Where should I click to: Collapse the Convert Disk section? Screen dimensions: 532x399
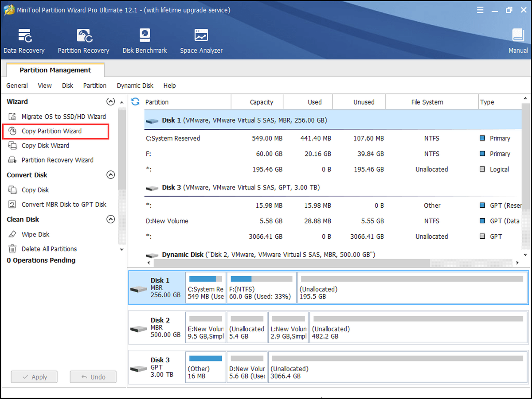click(111, 175)
